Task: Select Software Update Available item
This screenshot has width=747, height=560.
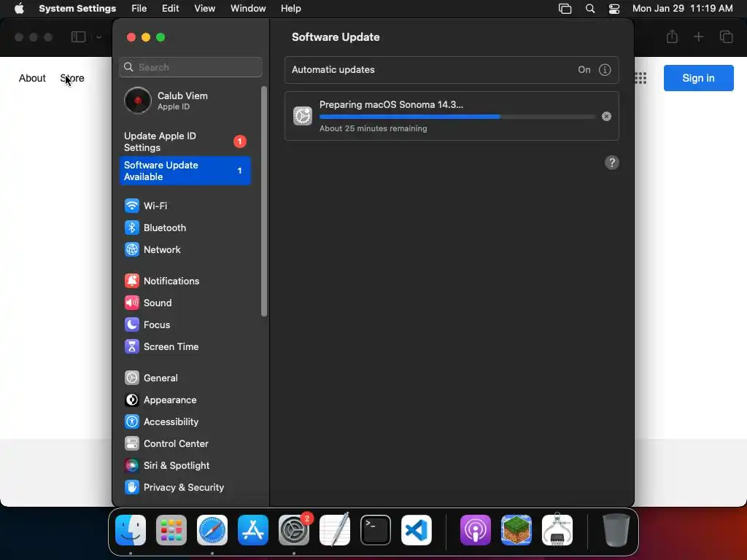Action: (x=185, y=171)
